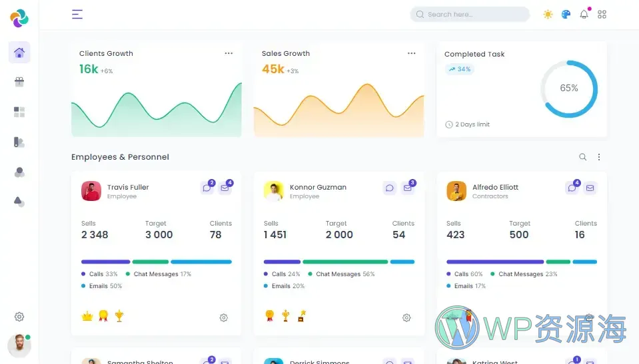Click the gift box sidebar icon
This screenshot has width=639, height=364.
pyautogui.click(x=19, y=82)
